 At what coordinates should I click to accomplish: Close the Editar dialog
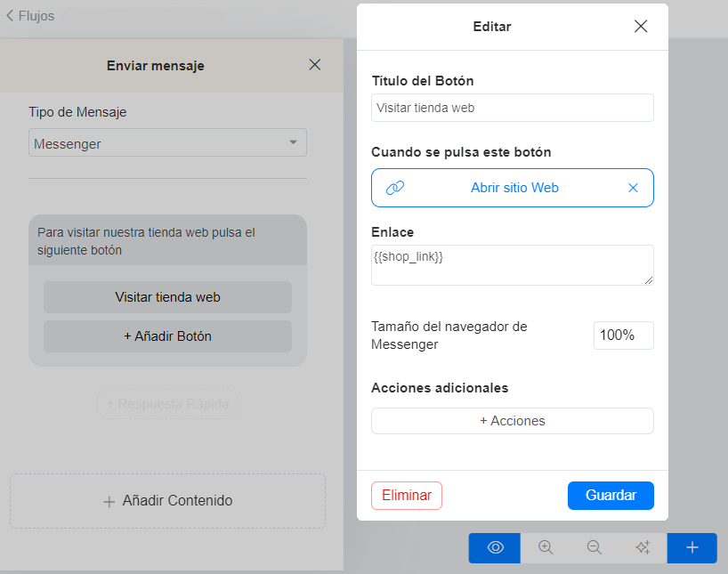[x=641, y=27]
